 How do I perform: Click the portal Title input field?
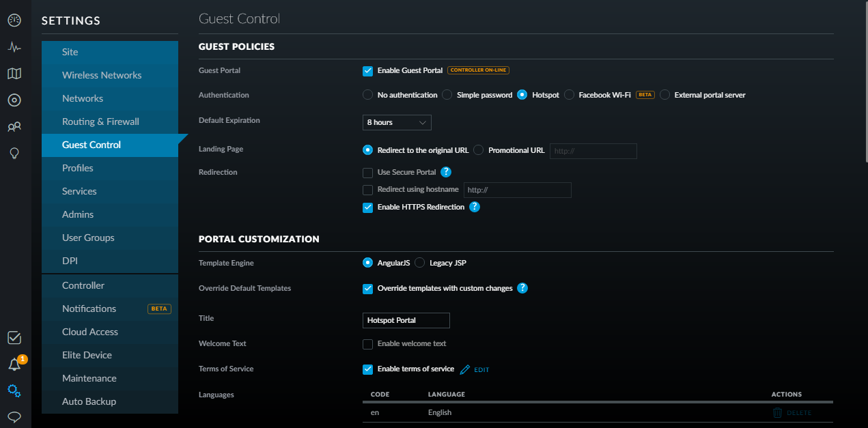(x=406, y=320)
